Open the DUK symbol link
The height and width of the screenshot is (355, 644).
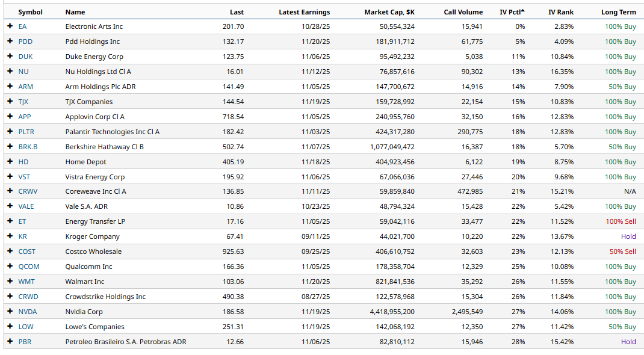click(25, 57)
